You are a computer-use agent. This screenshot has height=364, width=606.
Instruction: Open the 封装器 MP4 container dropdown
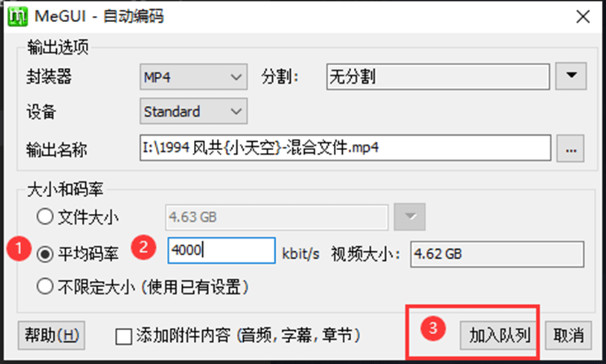point(193,76)
